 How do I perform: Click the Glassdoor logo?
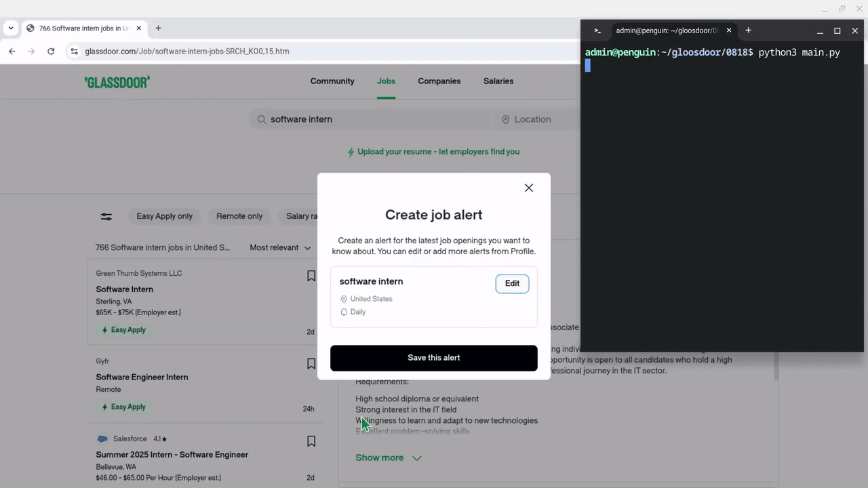coord(117,82)
